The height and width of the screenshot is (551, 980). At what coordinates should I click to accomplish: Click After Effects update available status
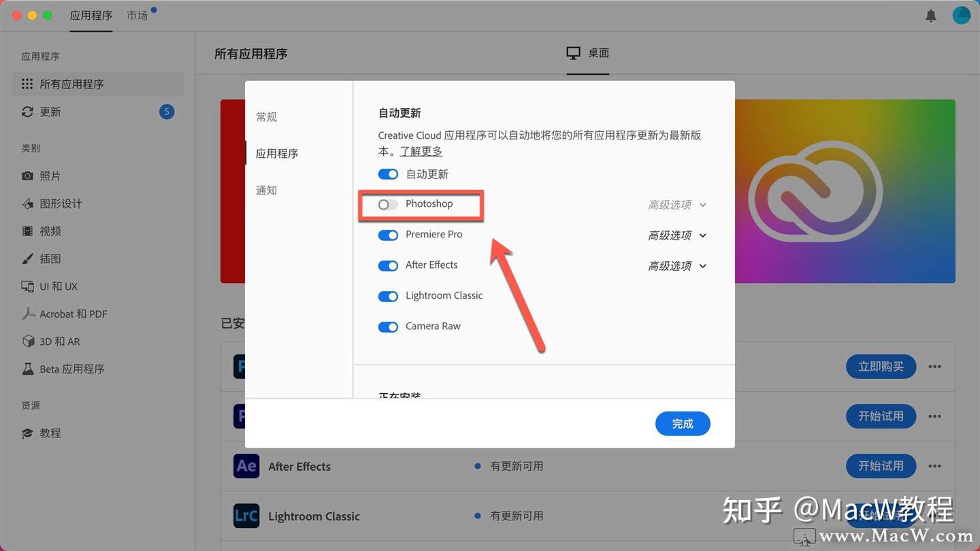[517, 466]
